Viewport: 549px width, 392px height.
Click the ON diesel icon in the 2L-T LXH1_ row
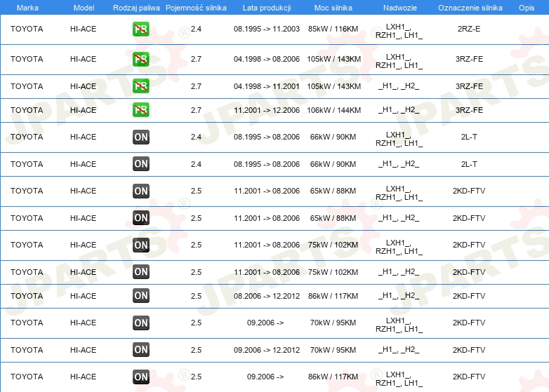[140, 137]
